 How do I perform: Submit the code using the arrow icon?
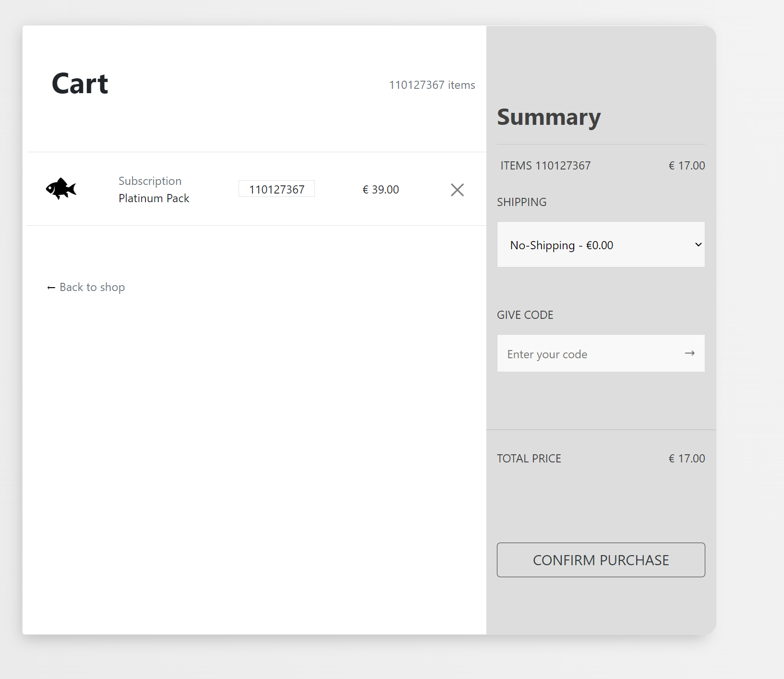(x=689, y=353)
